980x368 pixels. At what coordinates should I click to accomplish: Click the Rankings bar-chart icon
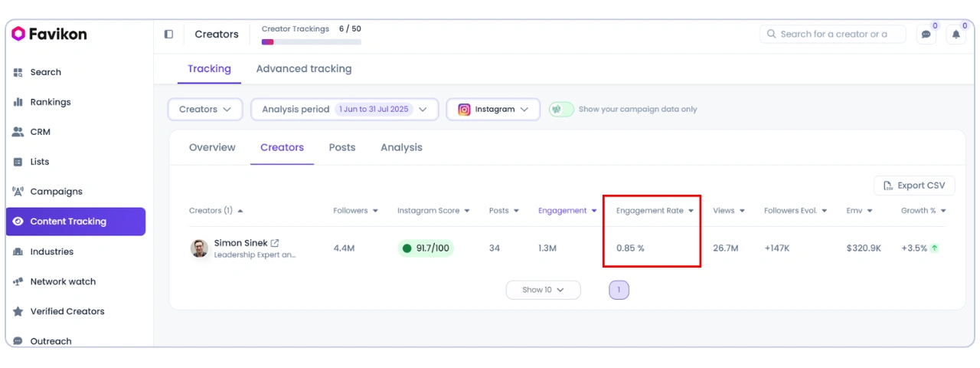[18, 102]
